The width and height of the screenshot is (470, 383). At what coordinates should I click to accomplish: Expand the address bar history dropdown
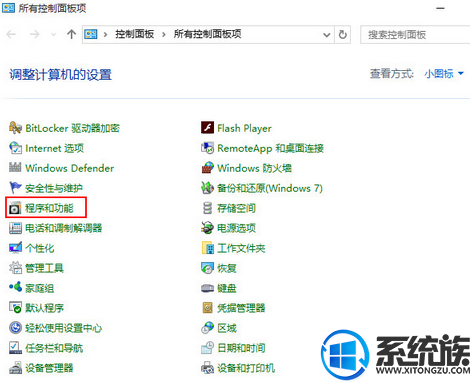pos(327,35)
